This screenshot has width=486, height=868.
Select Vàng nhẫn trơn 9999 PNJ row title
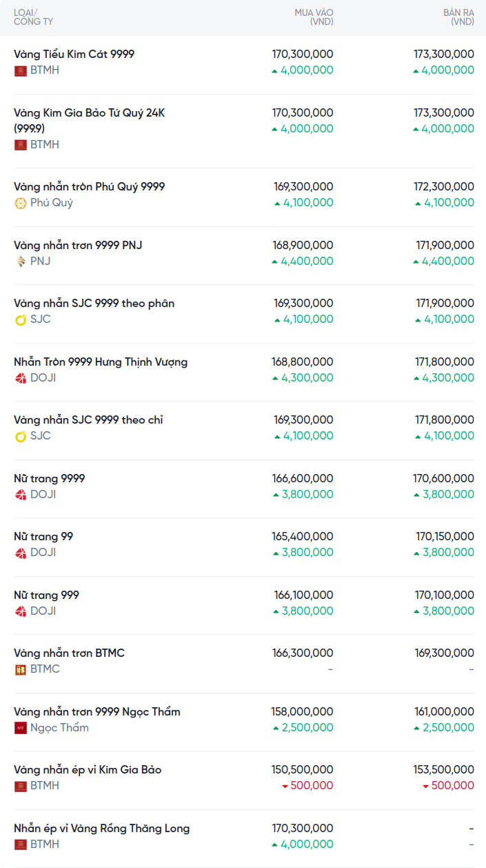point(78,245)
